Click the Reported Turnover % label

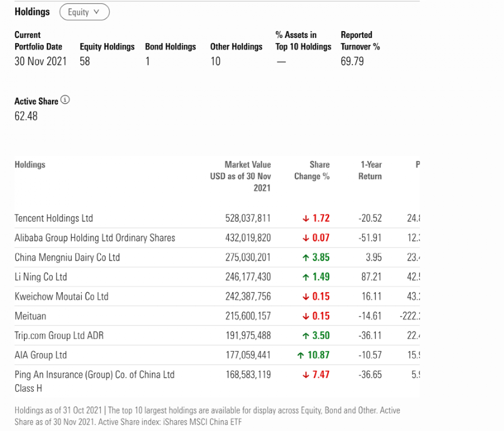coord(360,41)
